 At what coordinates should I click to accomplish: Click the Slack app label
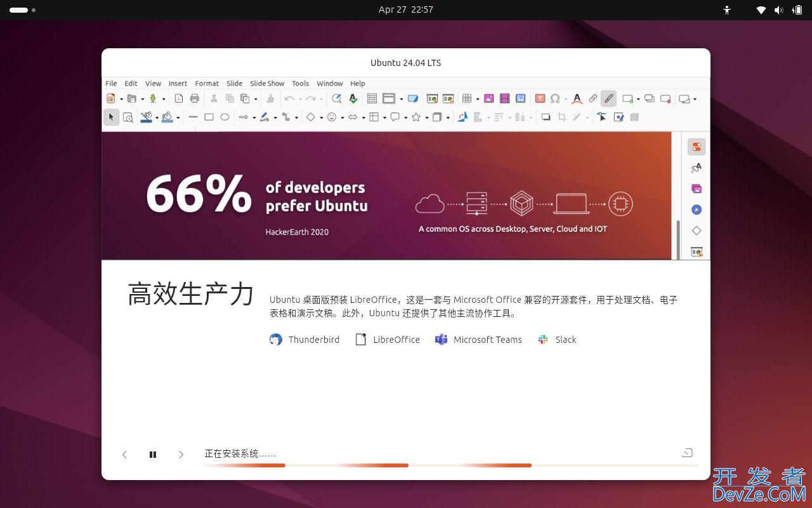(x=566, y=340)
